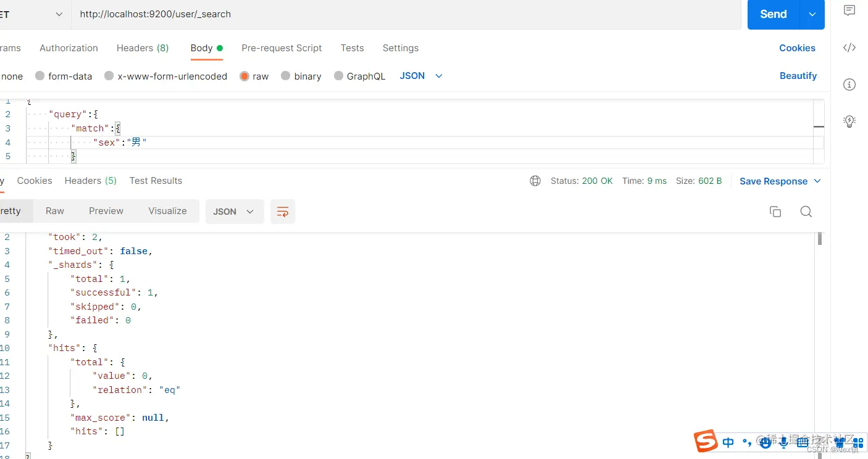The image size is (868, 459).
Task: Click the "sex" line in request body
Action: (120, 143)
